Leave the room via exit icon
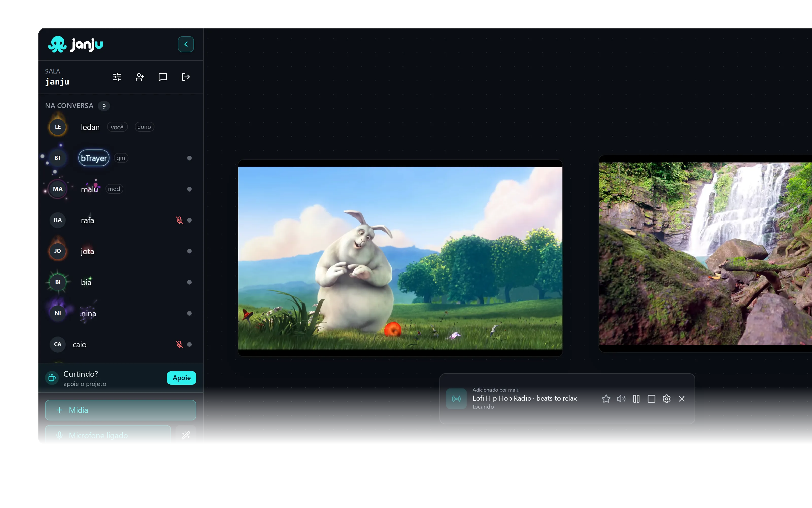 [185, 77]
